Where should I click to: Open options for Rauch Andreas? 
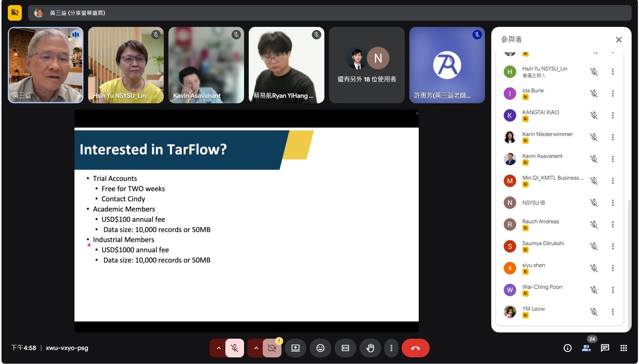click(x=613, y=224)
